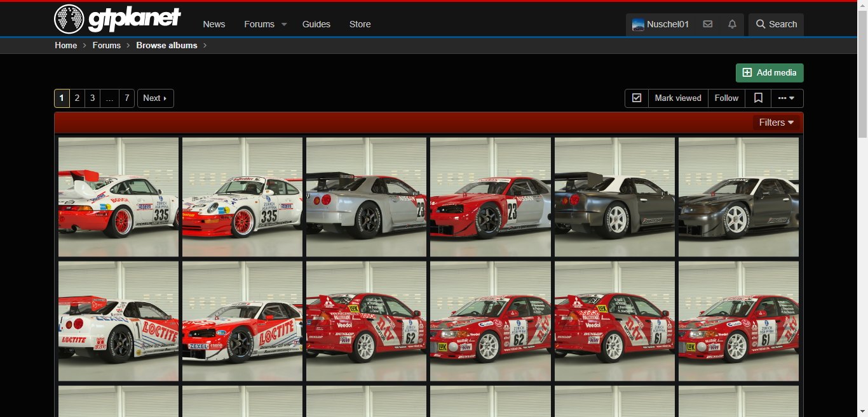The image size is (868, 417).
Task: Open Loctite Skyline front view thumbnail
Action: 242,321
